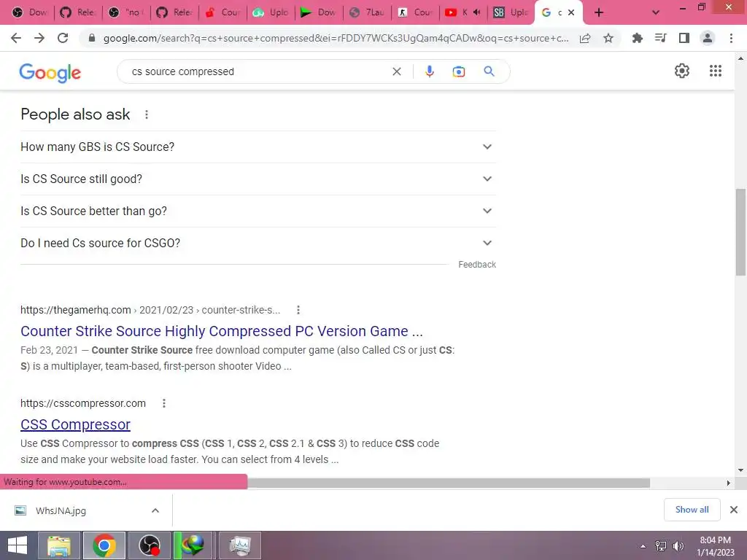Close the active Google search tab

pos(571,12)
